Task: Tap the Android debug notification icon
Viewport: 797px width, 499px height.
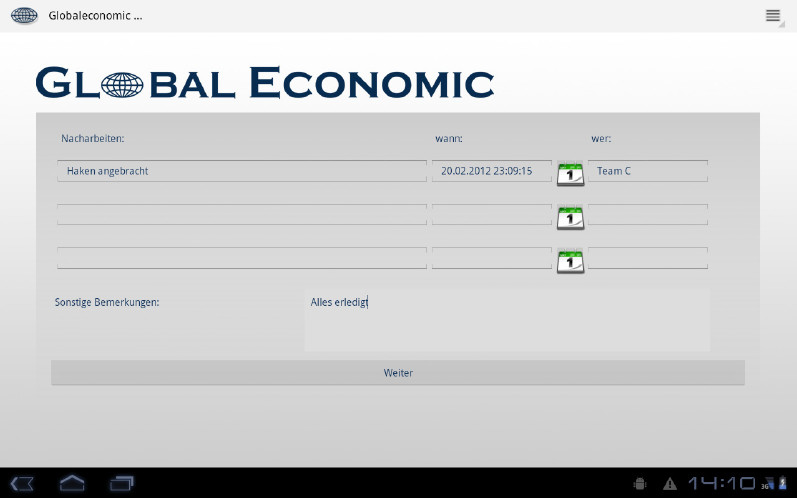Action: [640, 483]
